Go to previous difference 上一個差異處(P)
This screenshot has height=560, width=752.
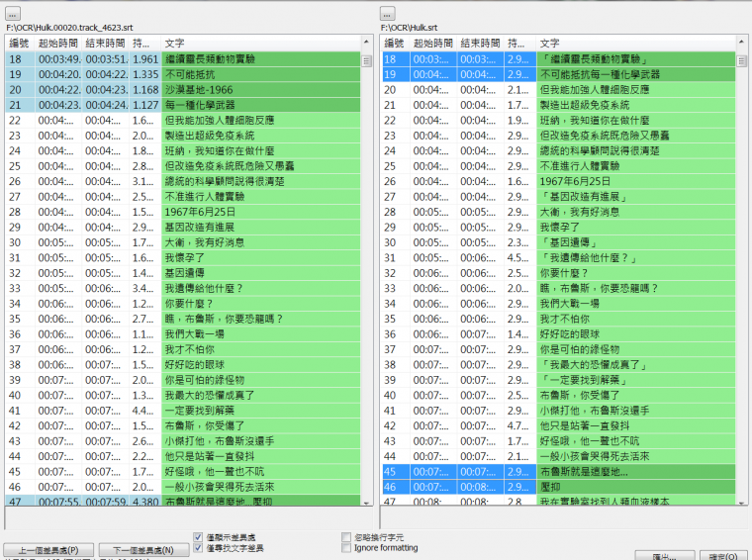47,550
